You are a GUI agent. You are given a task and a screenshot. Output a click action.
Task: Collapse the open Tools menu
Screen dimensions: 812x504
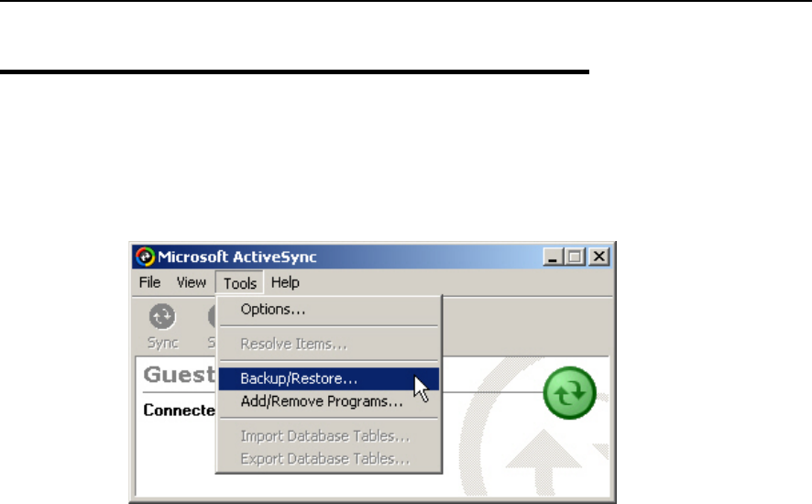pyautogui.click(x=240, y=283)
